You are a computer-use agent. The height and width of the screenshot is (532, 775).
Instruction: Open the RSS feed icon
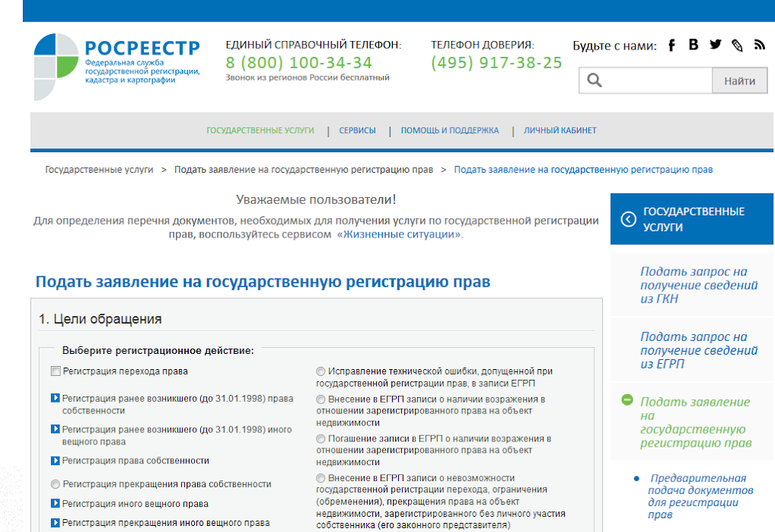[x=759, y=45]
